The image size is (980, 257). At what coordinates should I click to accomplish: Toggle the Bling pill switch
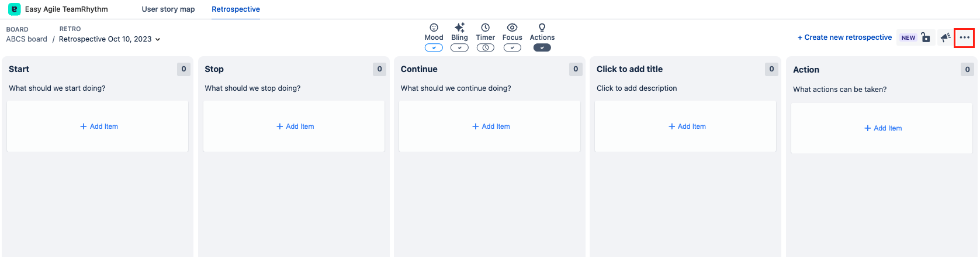pos(459,48)
